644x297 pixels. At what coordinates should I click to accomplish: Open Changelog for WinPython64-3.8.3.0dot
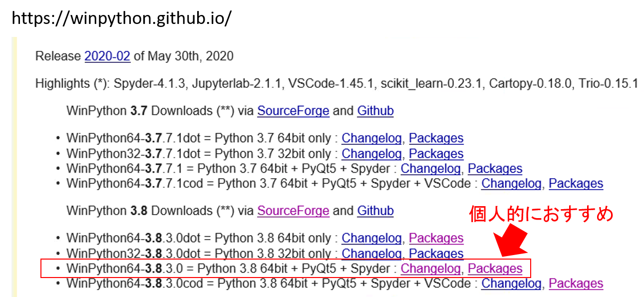point(371,238)
